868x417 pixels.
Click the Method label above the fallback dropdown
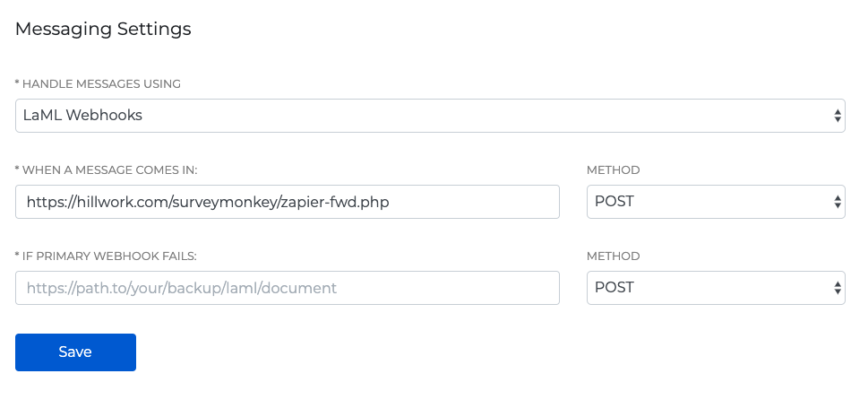(x=614, y=256)
